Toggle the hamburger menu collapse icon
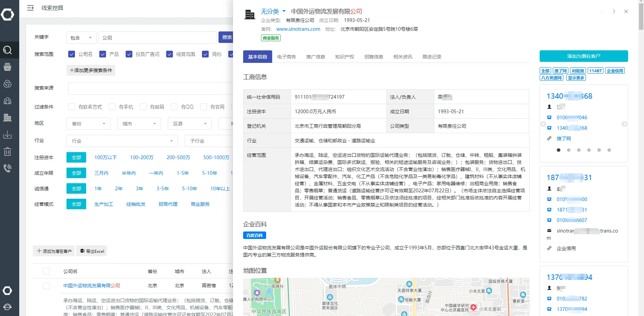The height and width of the screenshot is (316, 644). coord(30,8)
